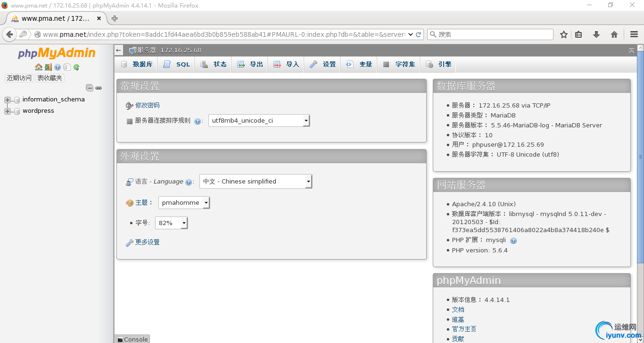644x343 pixels.
Task: Log out using the door icon
Action: [48, 67]
